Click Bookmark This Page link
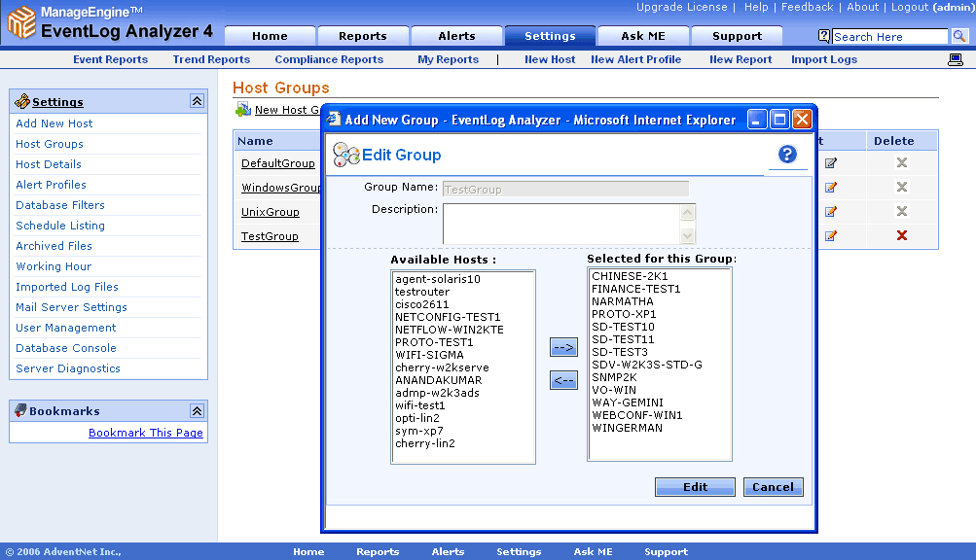Image resolution: width=976 pixels, height=560 pixels. pos(146,433)
